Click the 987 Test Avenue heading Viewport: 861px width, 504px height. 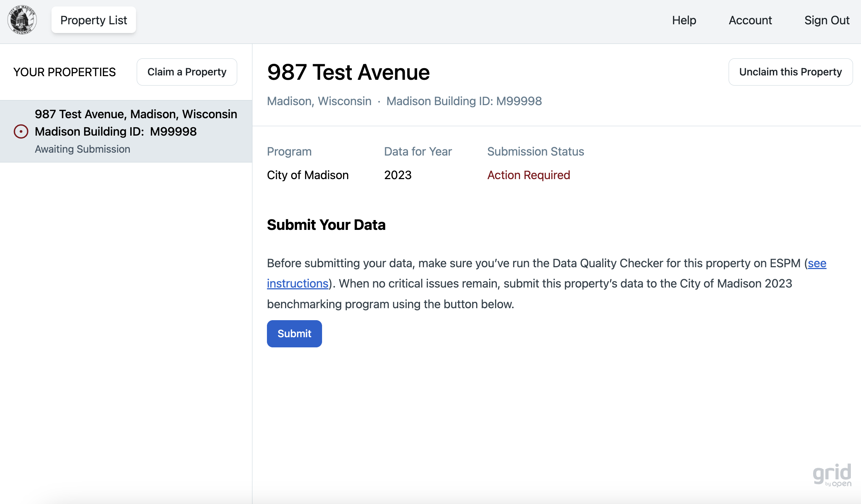click(x=348, y=72)
